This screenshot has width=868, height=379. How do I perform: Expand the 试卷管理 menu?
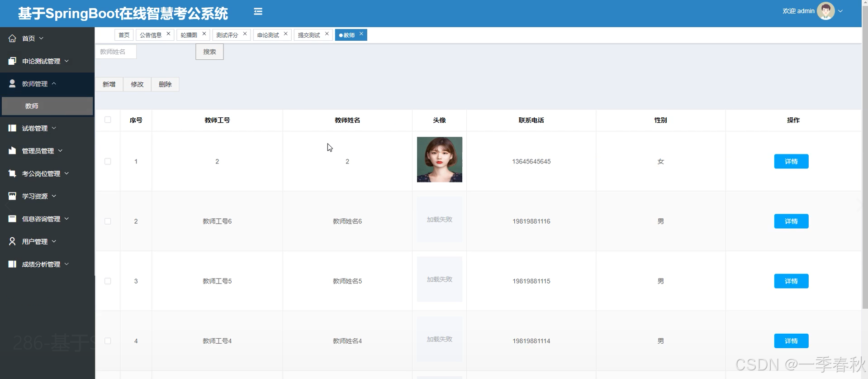[54, 128]
